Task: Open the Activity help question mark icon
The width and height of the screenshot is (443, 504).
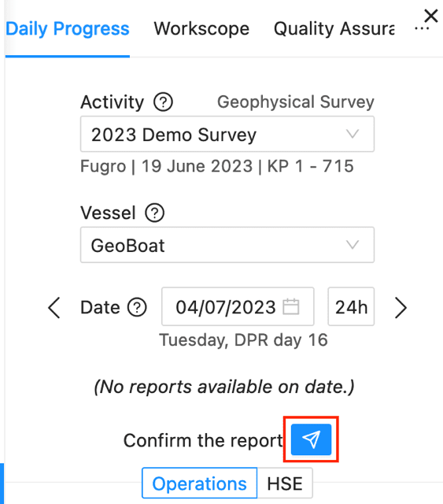Action: click(x=163, y=102)
